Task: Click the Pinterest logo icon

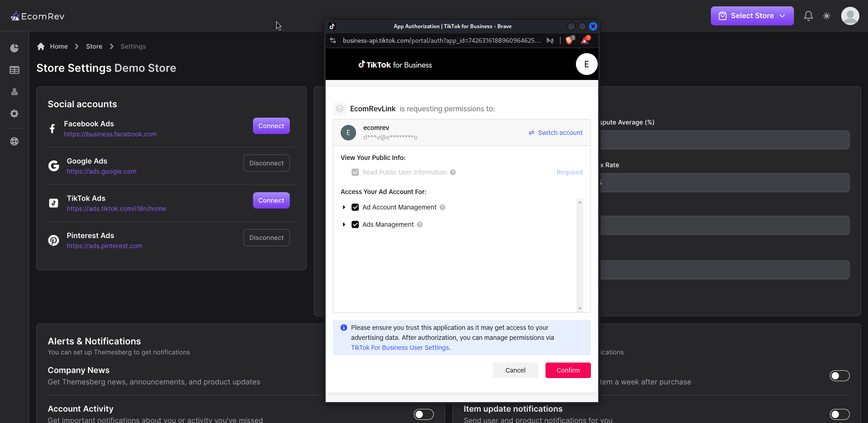Action: point(54,240)
